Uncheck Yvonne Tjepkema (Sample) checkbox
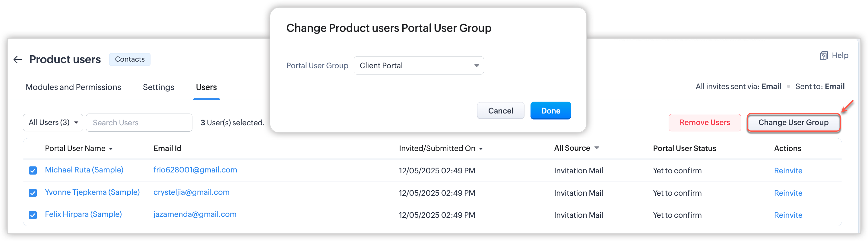Screen dimensions: 868x241 click(x=33, y=193)
